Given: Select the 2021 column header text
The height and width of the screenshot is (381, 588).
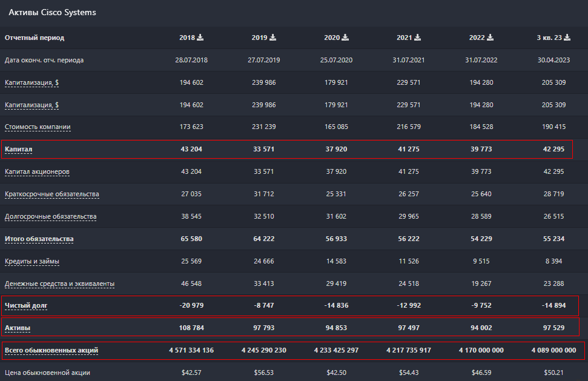Looking at the screenshot, I should (405, 38).
